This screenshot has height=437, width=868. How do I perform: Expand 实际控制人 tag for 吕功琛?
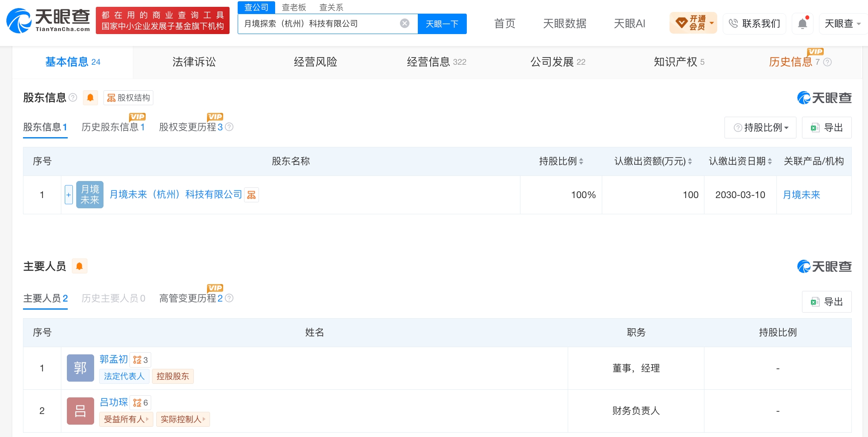coord(183,419)
